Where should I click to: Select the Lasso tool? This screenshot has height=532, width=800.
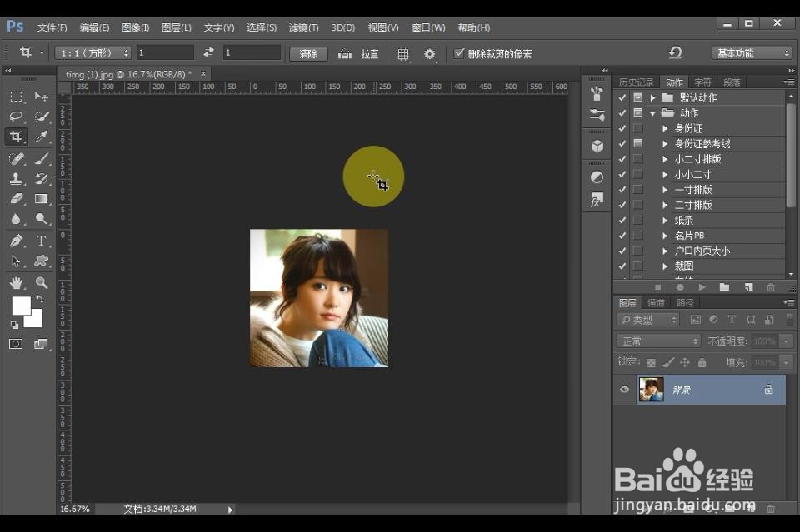[17, 117]
